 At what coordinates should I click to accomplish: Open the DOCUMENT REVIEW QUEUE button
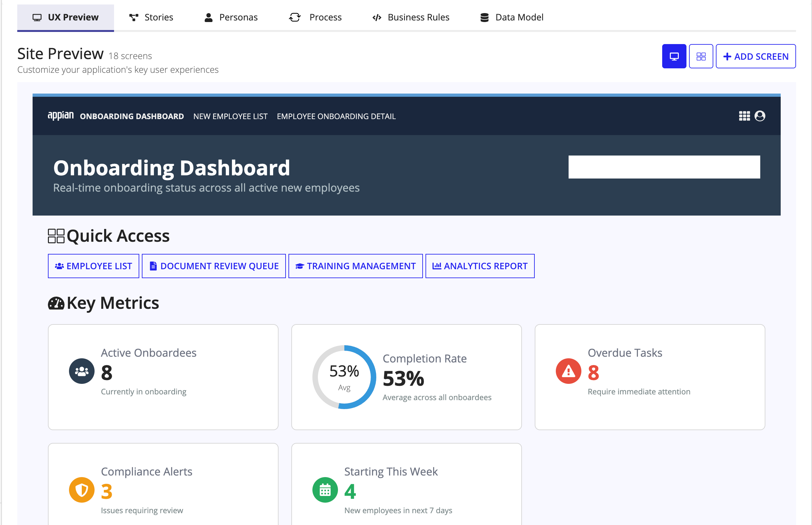(x=213, y=266)
